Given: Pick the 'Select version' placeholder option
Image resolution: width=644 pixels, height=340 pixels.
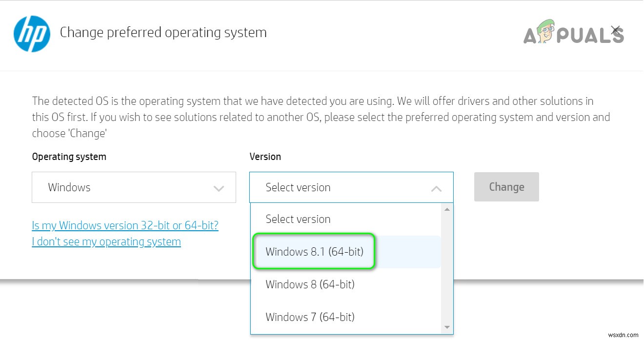Looking at the screenshot, I should coord(298,219).
